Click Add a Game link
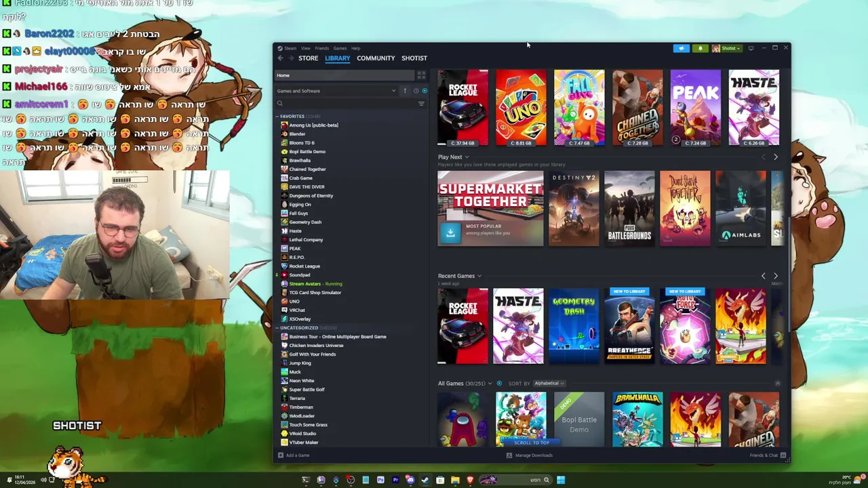The height and width of the screenshot is (488, 868). tap(298, 455)
